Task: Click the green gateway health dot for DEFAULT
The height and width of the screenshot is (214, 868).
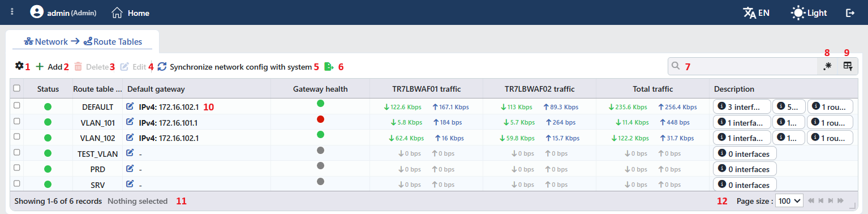Action: click(321, 103)
